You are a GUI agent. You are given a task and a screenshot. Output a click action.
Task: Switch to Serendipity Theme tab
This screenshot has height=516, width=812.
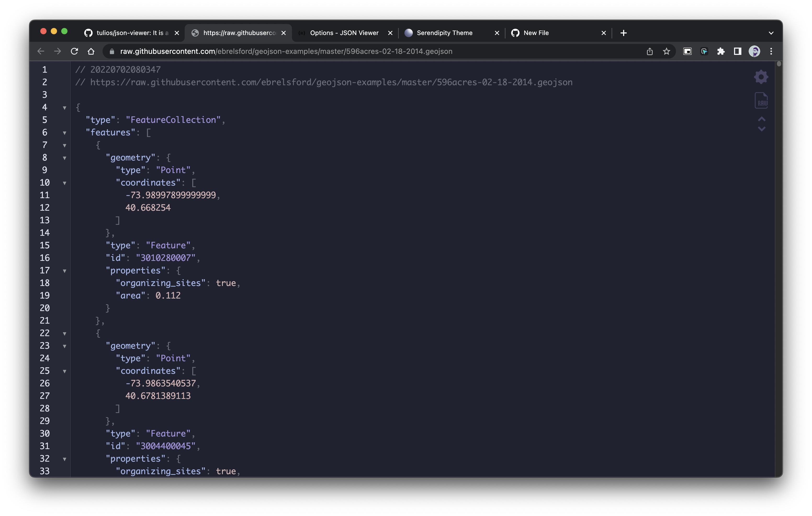click(x=444, y=33)
